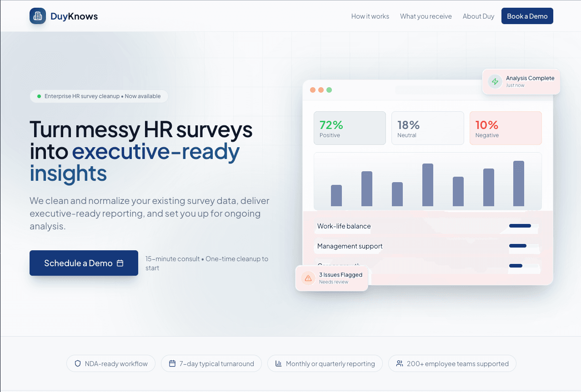
Task: Click the 72% Positive stat card
Action: click(x=350, y=128)
